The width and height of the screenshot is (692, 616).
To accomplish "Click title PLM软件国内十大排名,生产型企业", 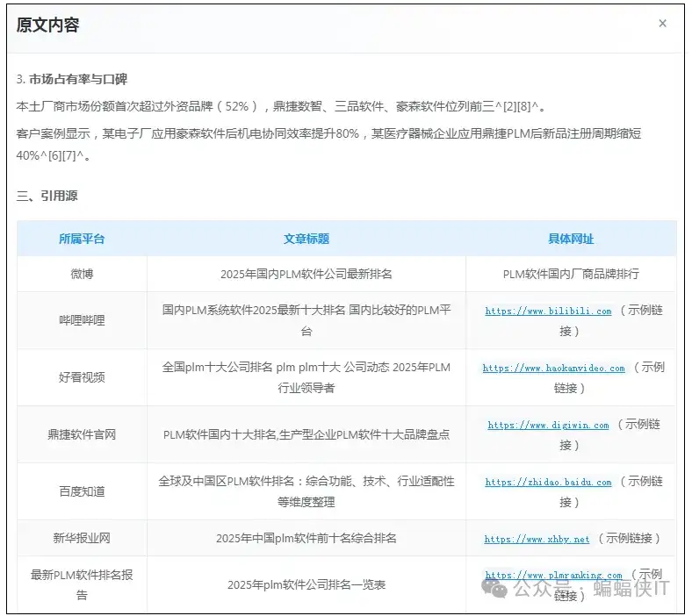I will tap(306, 434).
